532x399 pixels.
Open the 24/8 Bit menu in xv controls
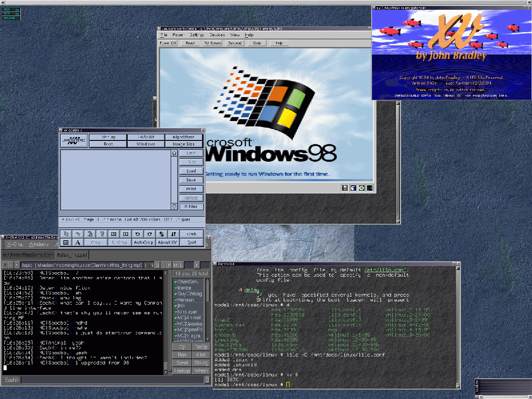[146, 137]
